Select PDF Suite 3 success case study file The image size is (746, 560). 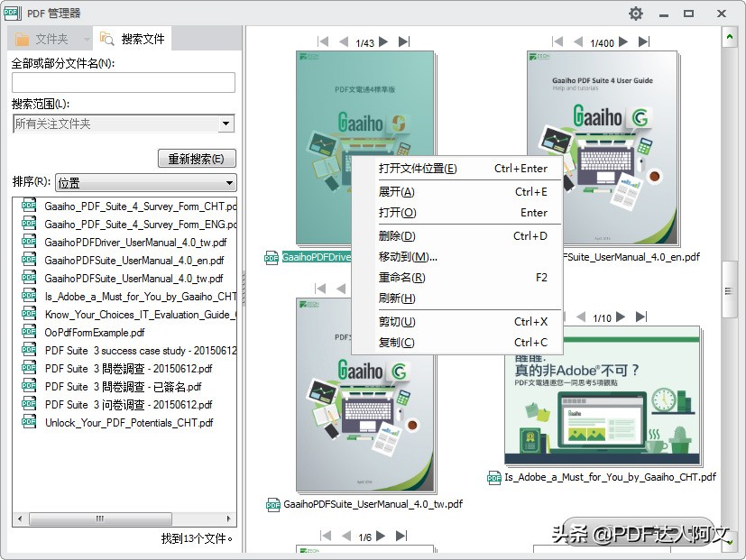[141, 351]
